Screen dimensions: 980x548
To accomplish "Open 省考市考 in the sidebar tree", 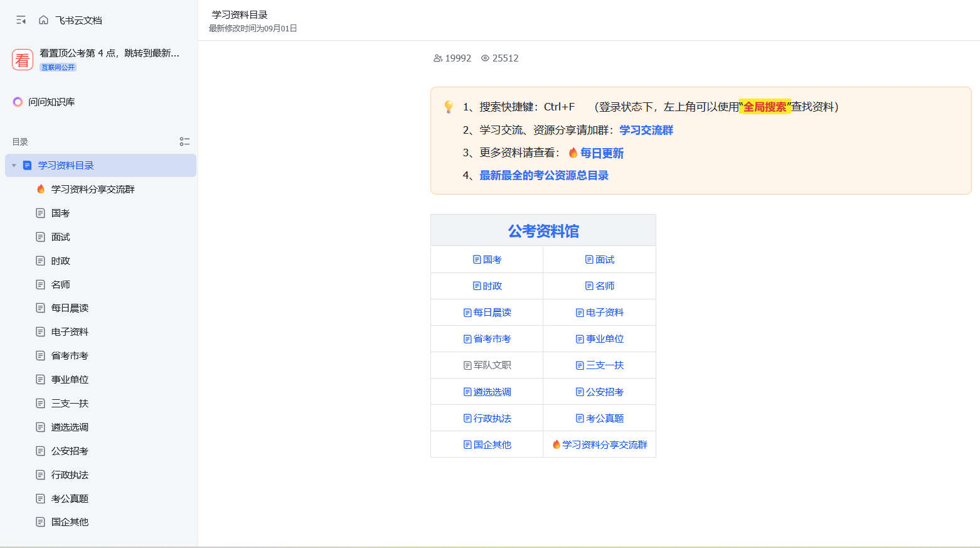I will click(x=70, y=356).
